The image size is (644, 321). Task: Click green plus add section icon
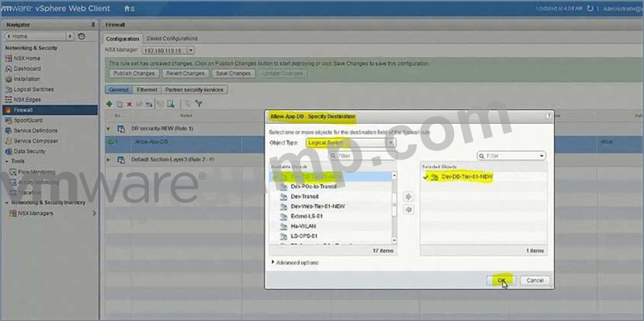click(110, 104)
